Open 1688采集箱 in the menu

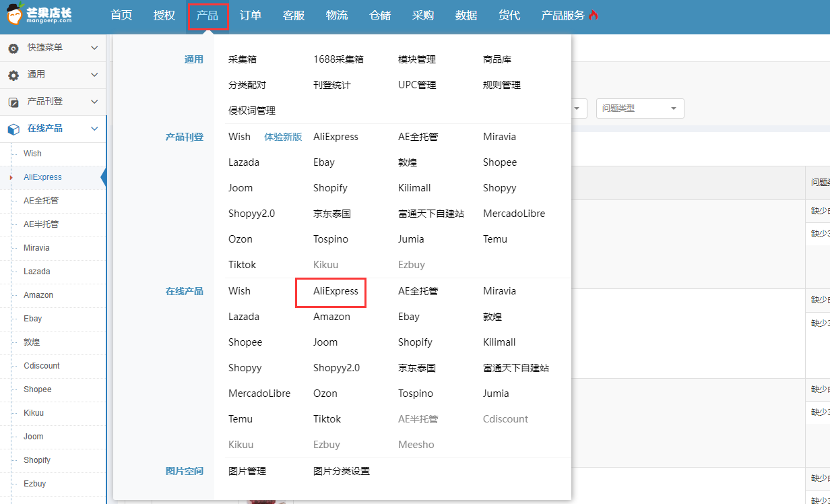coord(338,59)
